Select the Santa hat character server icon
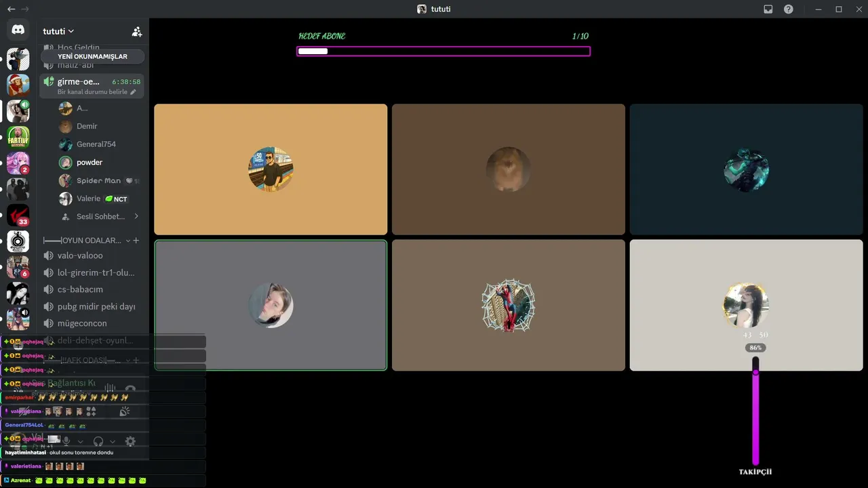The image size is (868, 488). click(x=18, y=85)
